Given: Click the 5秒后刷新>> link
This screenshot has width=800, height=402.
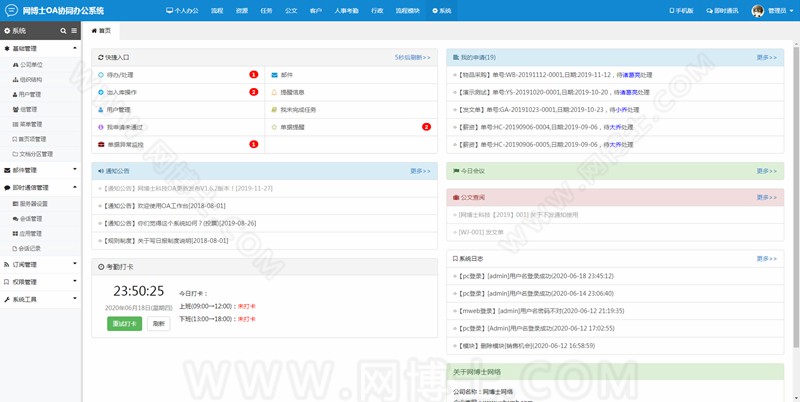Looking at the screenshot, I should (412, 58).
